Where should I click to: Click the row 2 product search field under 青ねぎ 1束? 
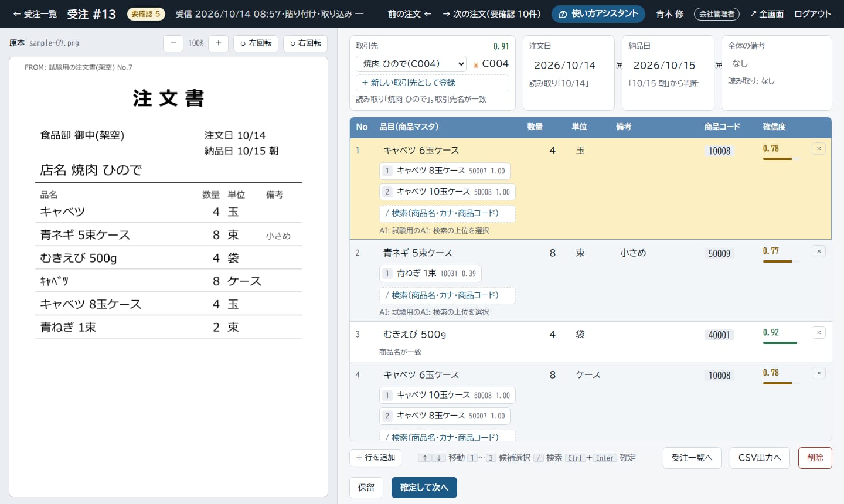coord(447,295)
